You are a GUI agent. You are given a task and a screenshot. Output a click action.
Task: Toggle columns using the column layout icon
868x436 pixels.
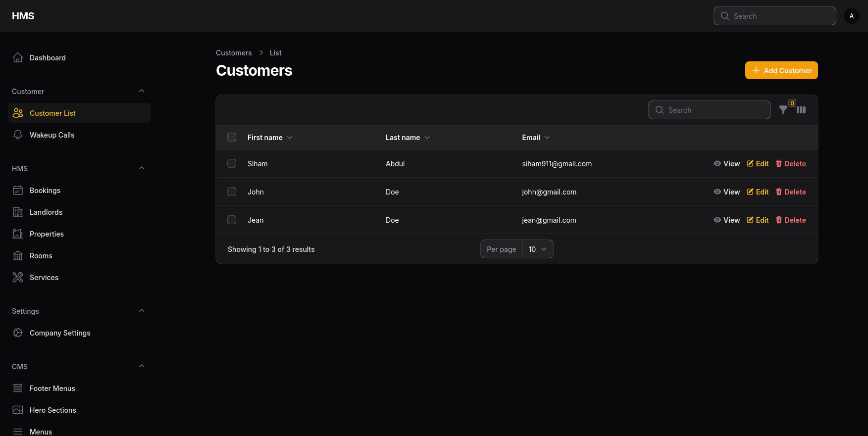[801, 110]
